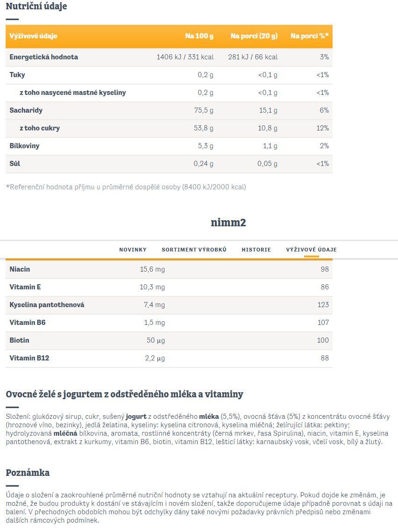Click the reference intake footnote text
Screen dimensions: 398x532
[x=126, y=187]
